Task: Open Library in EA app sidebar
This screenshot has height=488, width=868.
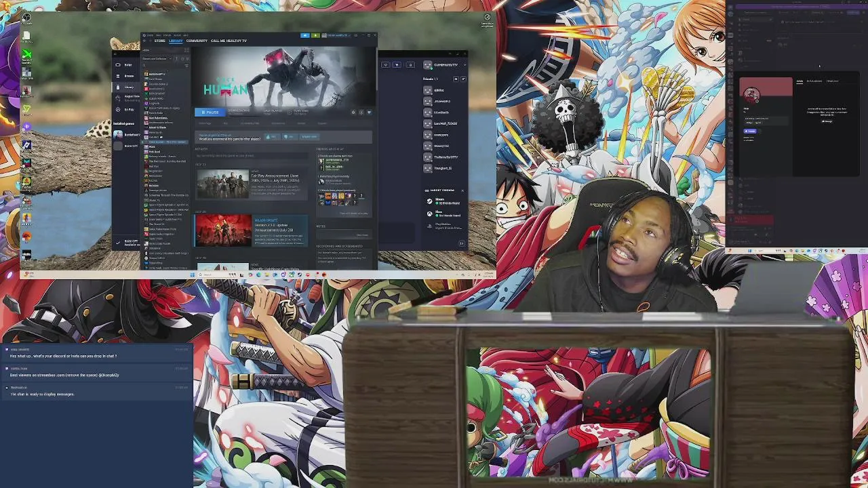Action: point(128,87)
